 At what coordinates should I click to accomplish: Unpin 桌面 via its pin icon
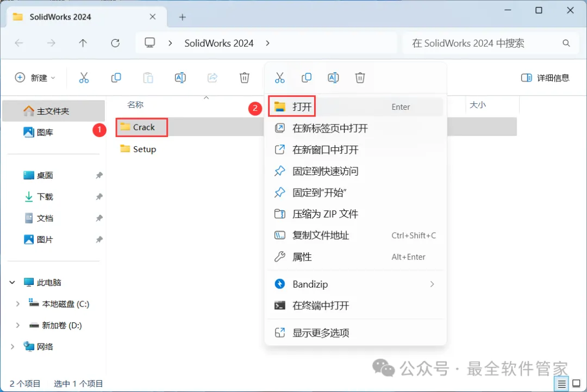pyautogui.click(x=99, y=175)
